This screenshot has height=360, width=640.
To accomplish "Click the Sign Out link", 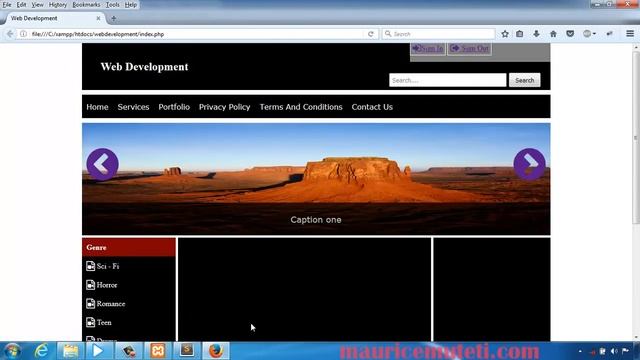I will click(469, 48).
